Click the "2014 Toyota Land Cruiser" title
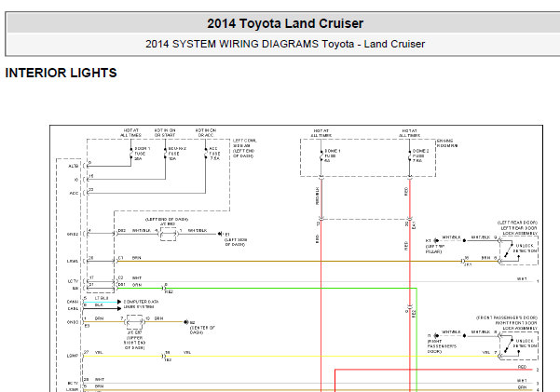 tap(285, 23)
